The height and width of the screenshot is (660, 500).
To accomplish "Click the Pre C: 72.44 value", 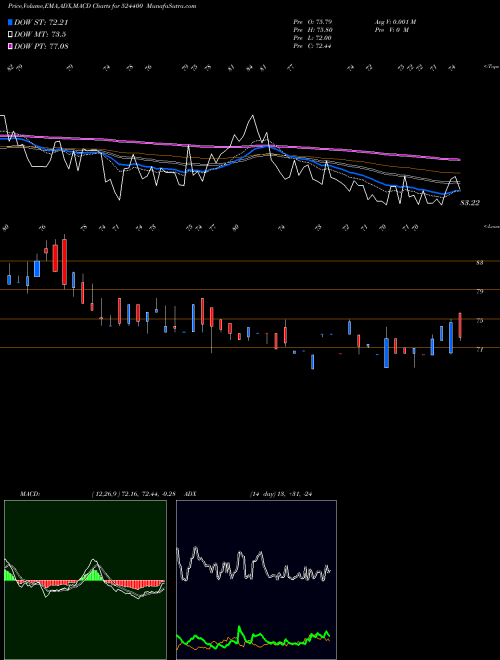I will [313, 46].
